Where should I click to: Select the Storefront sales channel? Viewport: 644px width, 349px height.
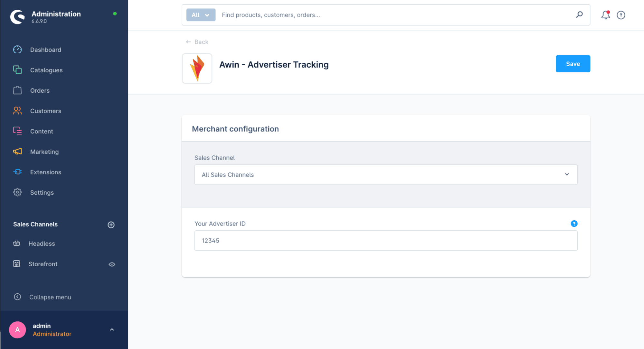(43, 264)
